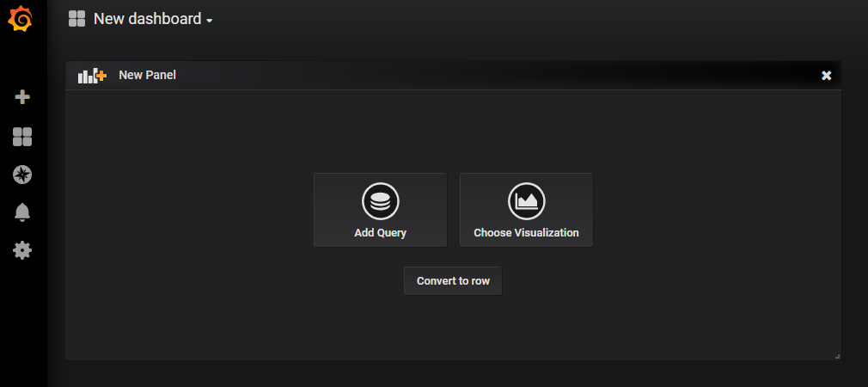Open Explore via the compass icon
The width and height of the screenshot is (868, 387).
pyautogui.click(x=22, y=175)
